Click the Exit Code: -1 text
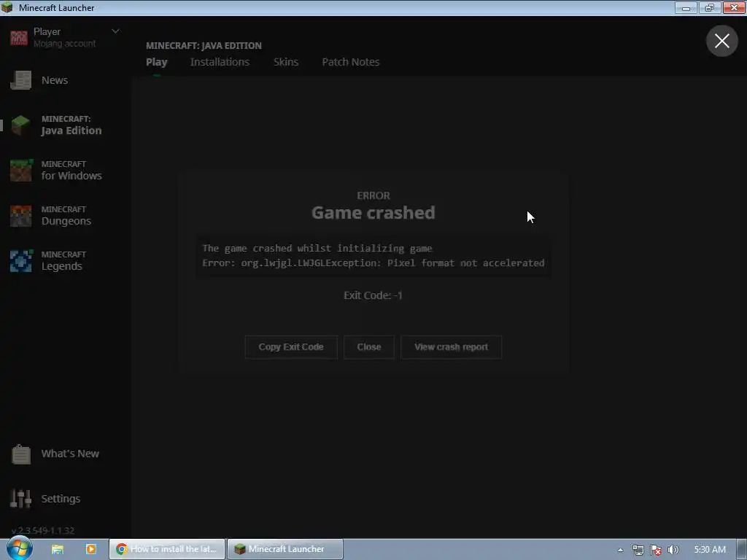This screenshot has width=747, height=560. pos(373,295)
